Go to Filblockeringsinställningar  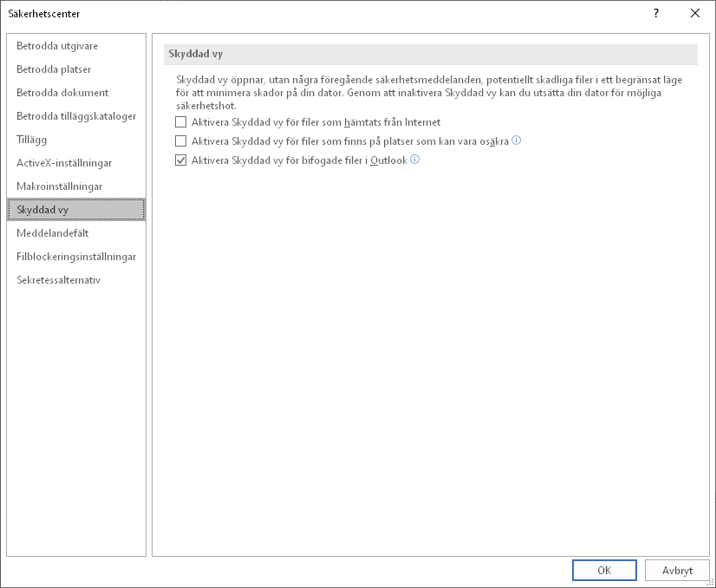click(x=76, y=257)
